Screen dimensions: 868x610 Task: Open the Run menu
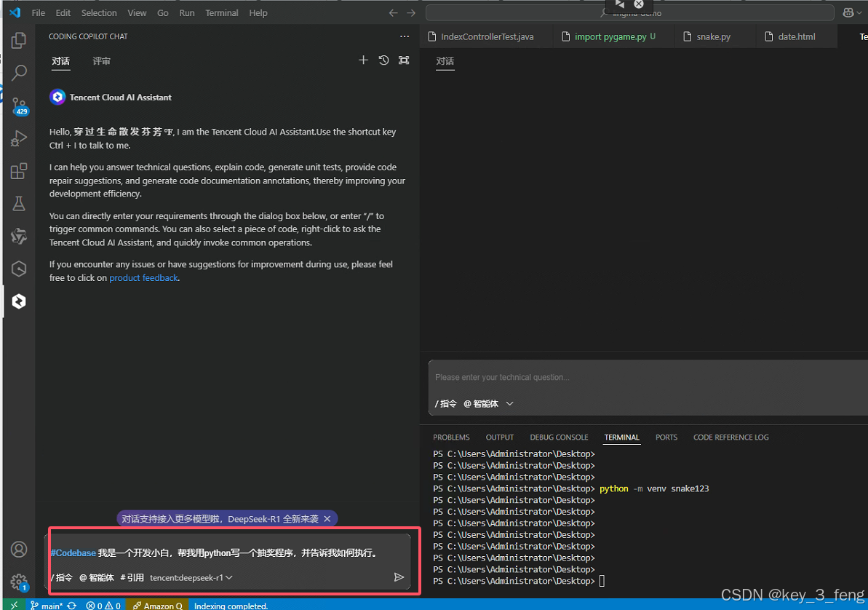[186, 13]
